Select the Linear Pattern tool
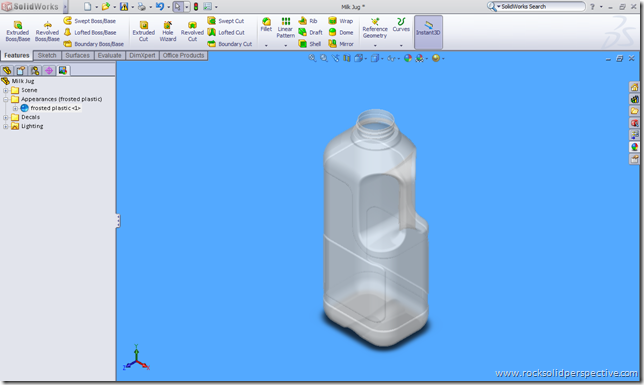The width and height of the screenshot is (644, 385). pos(285,28)
